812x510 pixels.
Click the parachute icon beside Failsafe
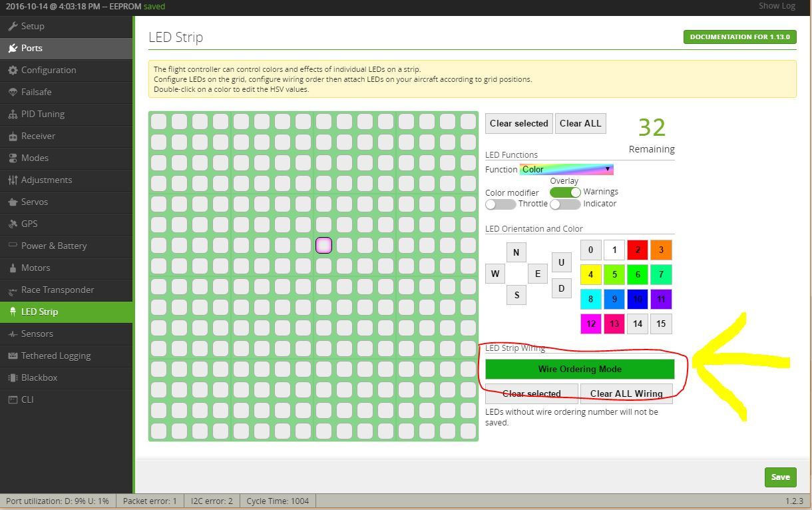pos(13,92)
